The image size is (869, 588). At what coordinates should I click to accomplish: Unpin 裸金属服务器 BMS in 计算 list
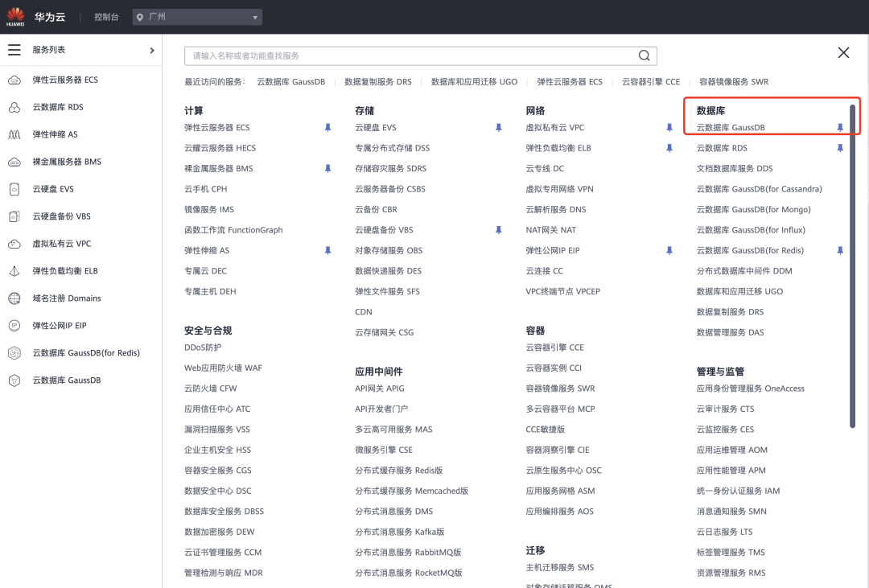[327, 168]
